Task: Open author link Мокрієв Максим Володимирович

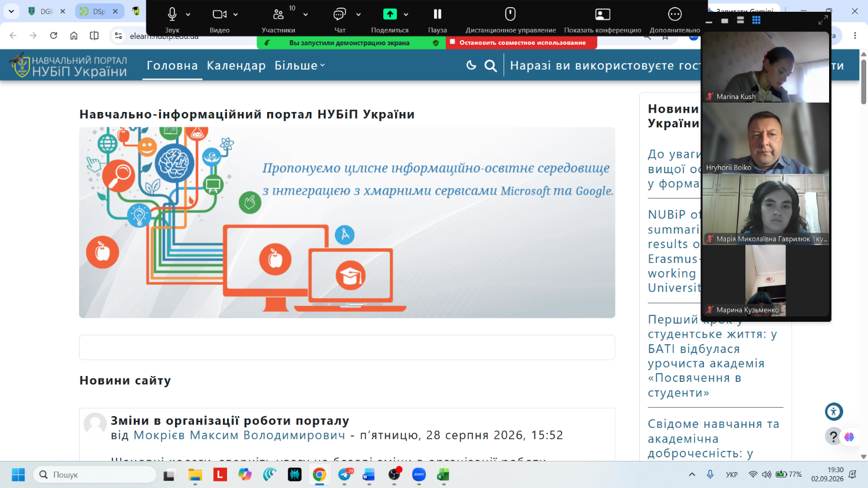Action: 239,435
